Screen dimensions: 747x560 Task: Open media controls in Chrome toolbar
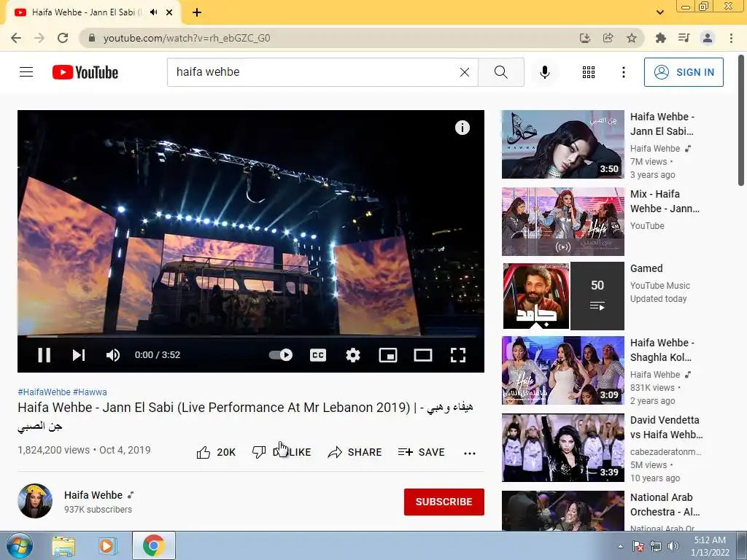[684, 38]
